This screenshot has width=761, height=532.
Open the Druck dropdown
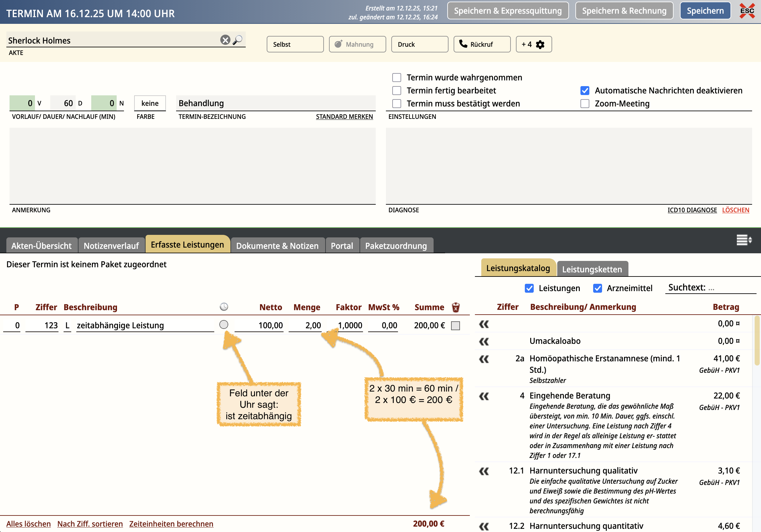coord(419,44)
